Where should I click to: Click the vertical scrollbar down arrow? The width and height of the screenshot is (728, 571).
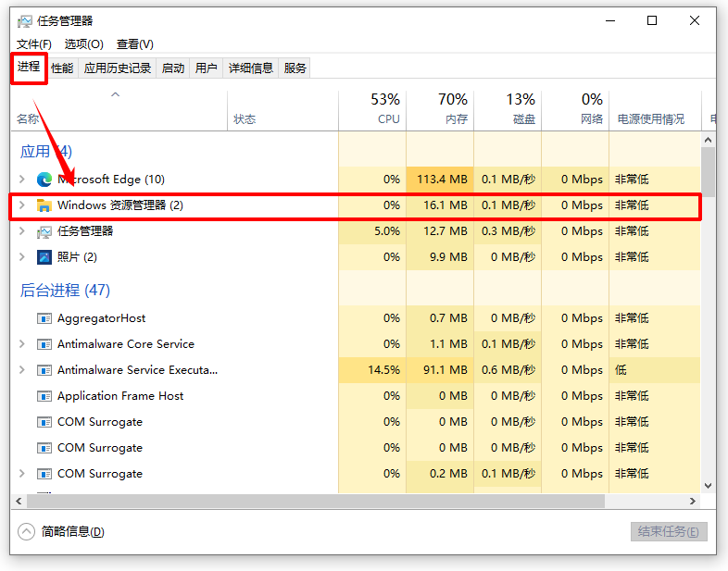708,486
